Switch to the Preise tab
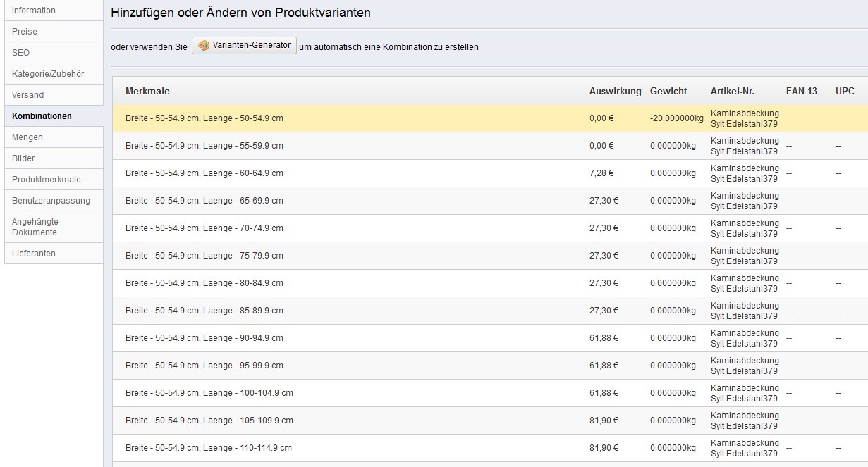 (x=25, y=32)
